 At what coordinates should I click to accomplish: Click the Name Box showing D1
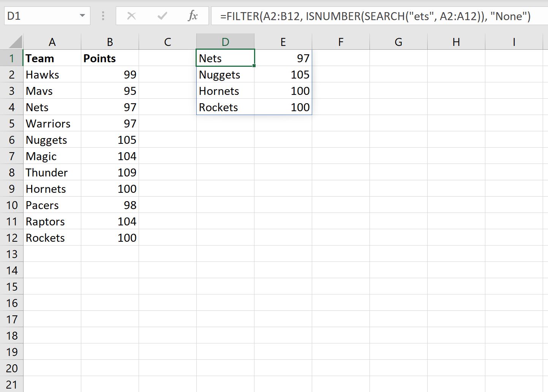click(42, 16)
